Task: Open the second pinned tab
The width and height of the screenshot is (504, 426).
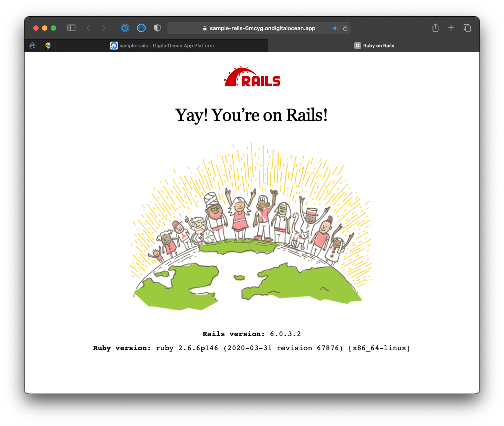Action: 48,46
